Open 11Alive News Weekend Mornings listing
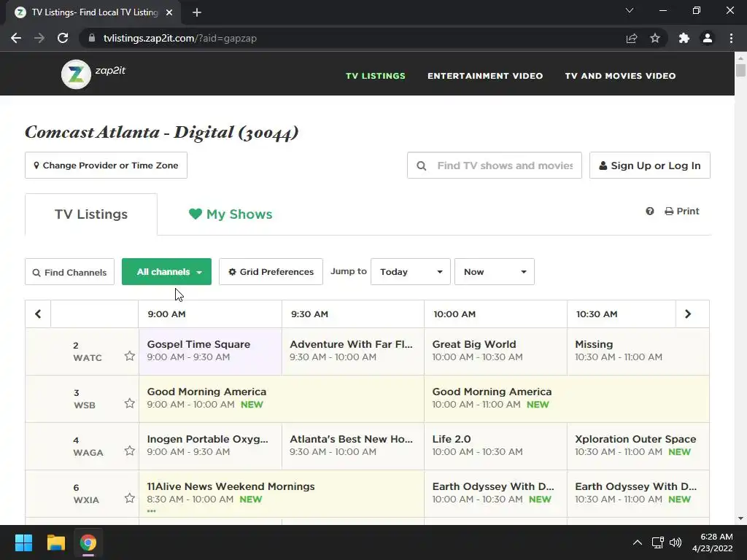Image resolution: width=747 pixels, height=560 pixels. [x=282, y=494]
